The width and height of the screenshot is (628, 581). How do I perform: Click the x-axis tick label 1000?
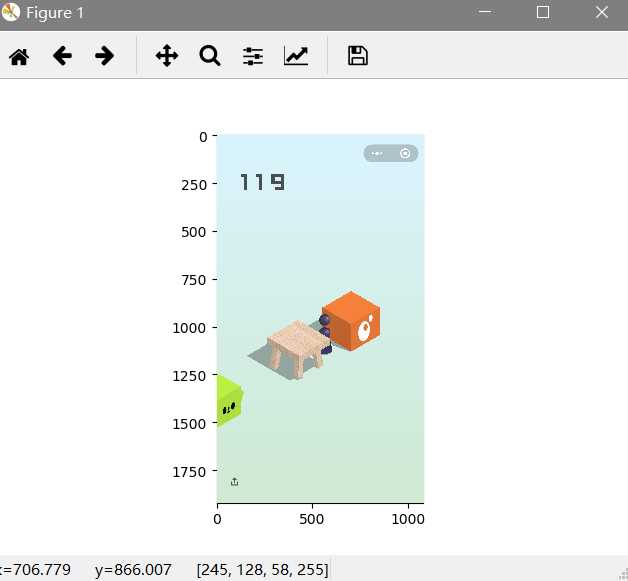pyautogui.click(x=408, y=519)
